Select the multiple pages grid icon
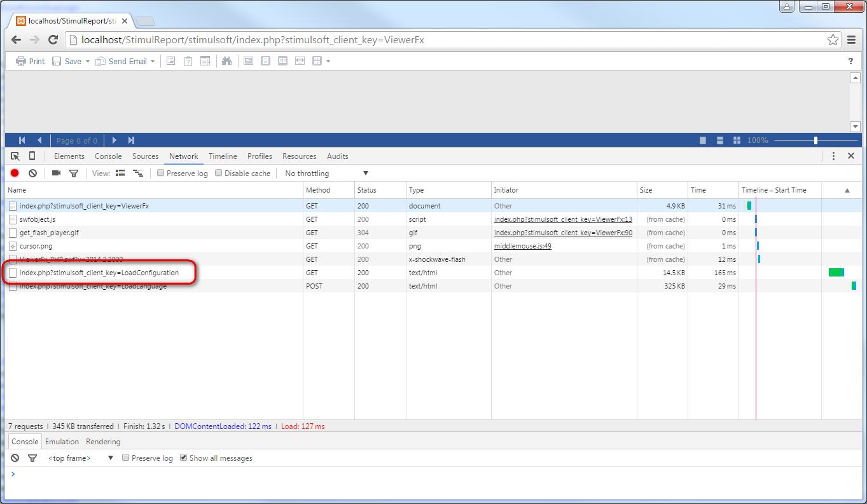 (x=317, y=61)
